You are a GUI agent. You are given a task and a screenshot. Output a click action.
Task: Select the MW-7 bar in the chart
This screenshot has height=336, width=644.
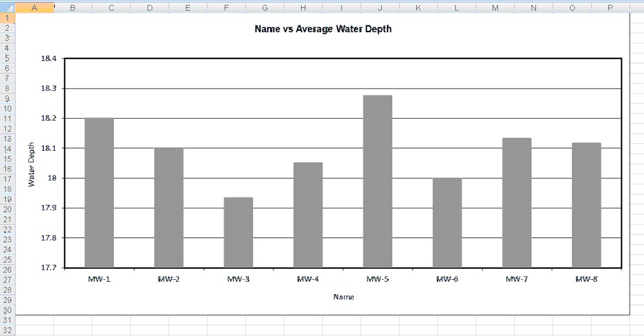[x=516, y=202]
